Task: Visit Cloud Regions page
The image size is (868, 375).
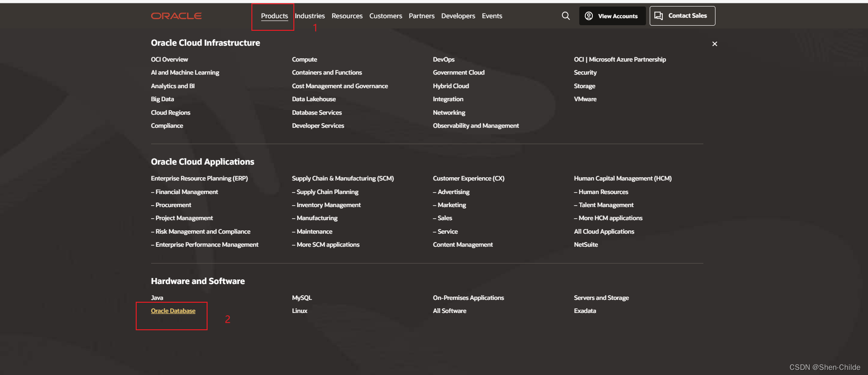Action: pos(170,112)
